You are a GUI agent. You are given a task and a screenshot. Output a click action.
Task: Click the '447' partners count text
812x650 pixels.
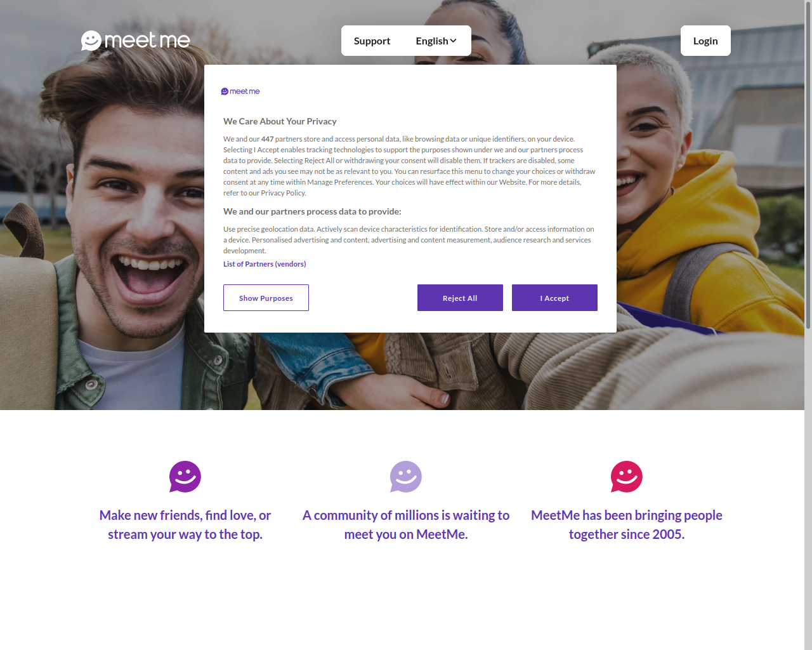click(268, 139)
